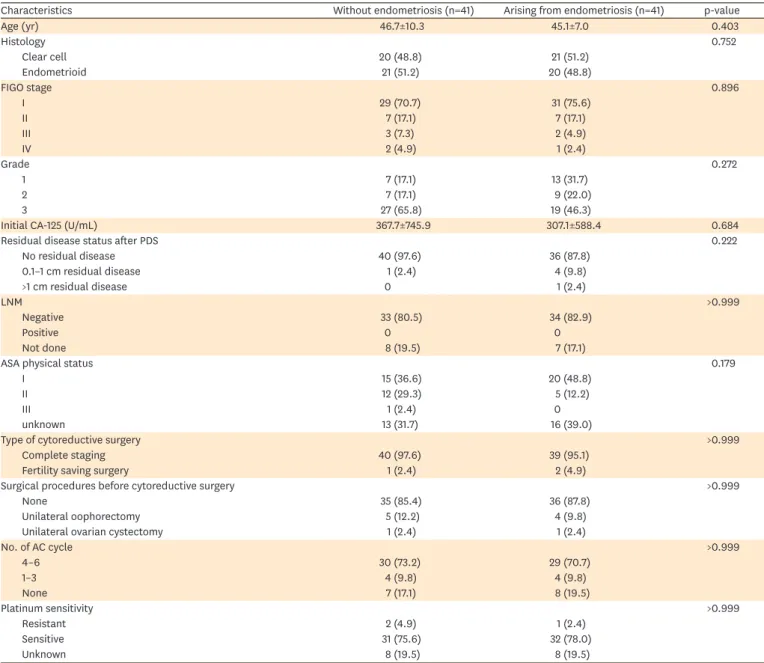The height and width of the screenshot is (663, 764).
Task: Select 'Type of cytoreductive surgery' row label
Action: click(x=71, y=440)
